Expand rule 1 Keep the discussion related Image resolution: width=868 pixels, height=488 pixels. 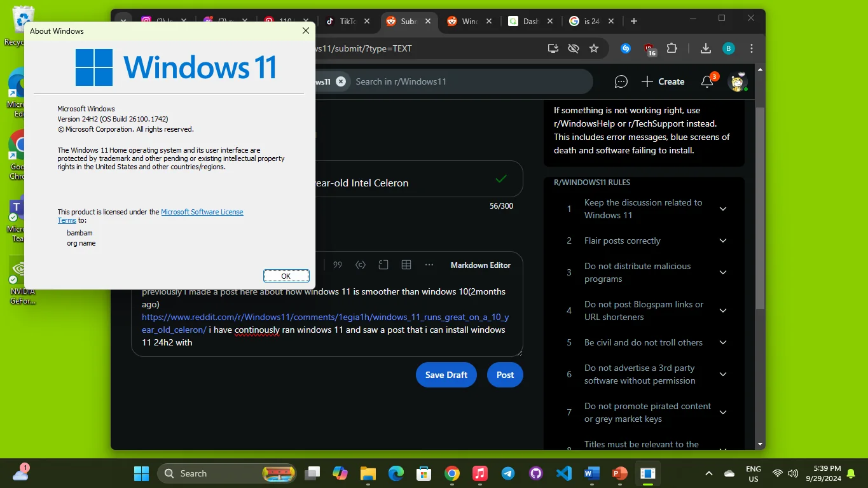pyautogui.click(x=722, y=209)
